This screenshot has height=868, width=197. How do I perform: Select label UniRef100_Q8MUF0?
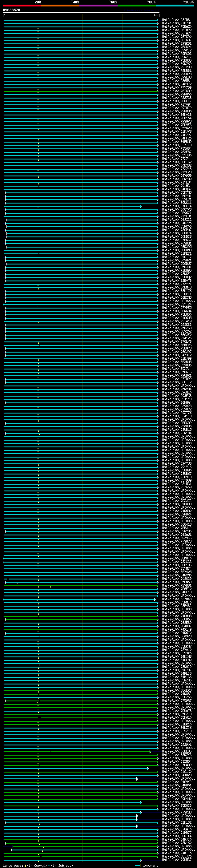(x=176, y=558)
